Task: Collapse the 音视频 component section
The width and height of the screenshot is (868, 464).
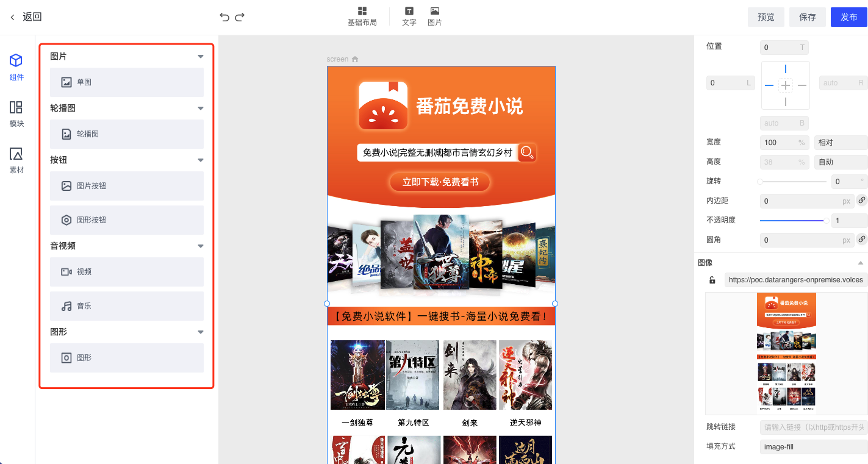Action: coord(201,246)
